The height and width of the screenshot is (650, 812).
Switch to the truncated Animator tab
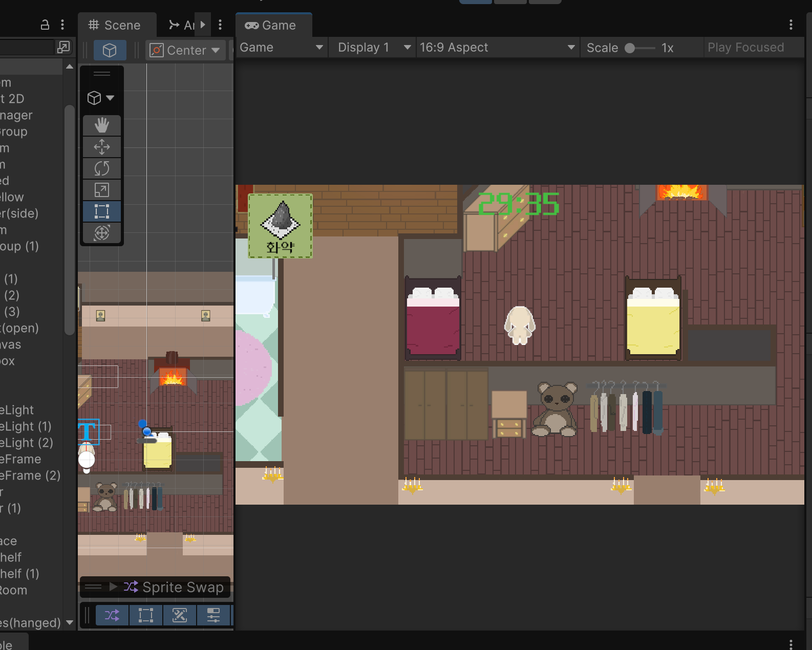(x=182, y=25)
